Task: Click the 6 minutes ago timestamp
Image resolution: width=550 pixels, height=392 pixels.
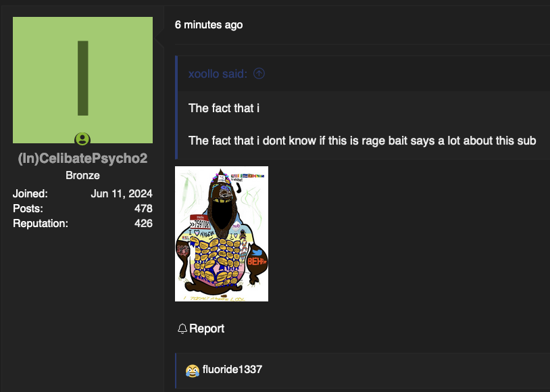Action: [209, 25]
